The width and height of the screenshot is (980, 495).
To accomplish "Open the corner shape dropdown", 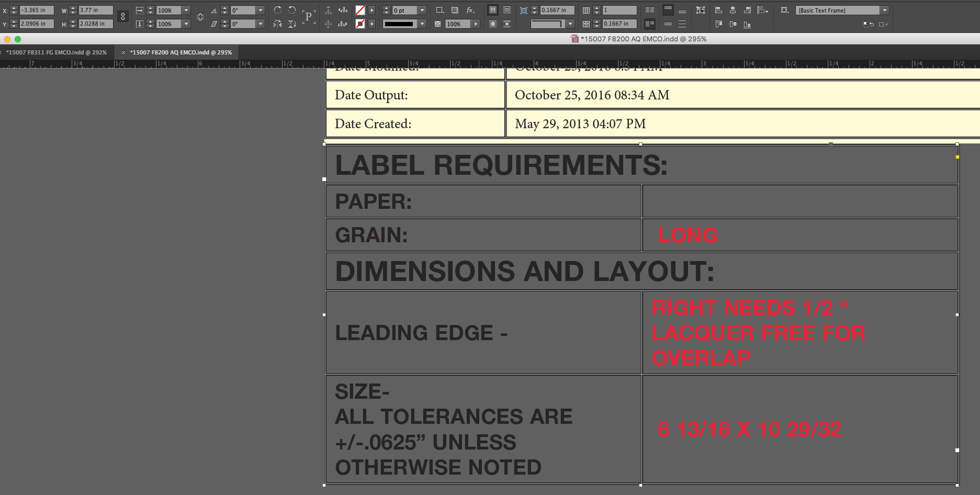I will pyautogui.click(x=570, y=24).
